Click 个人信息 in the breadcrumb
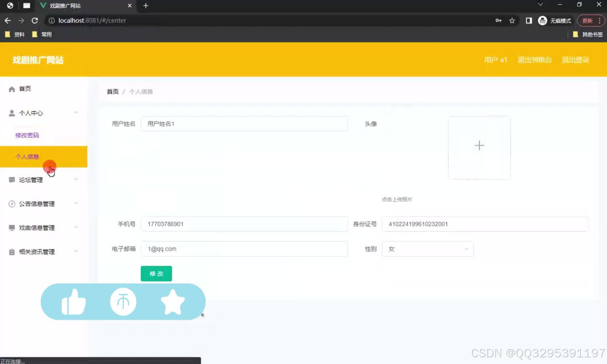Image resolution: width=607 pixels, height=364 pixels. 141,92
